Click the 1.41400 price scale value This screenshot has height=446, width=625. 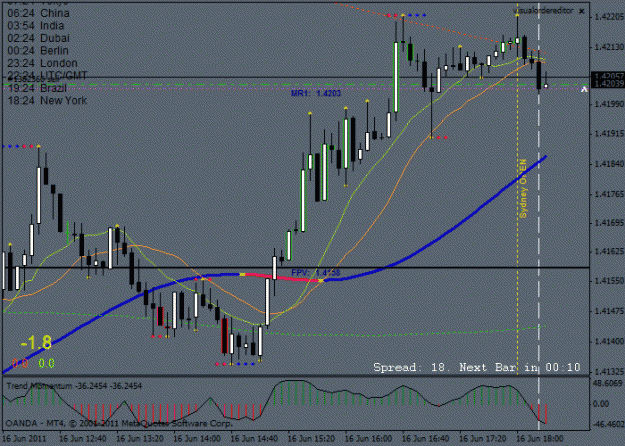coord(608,342)
